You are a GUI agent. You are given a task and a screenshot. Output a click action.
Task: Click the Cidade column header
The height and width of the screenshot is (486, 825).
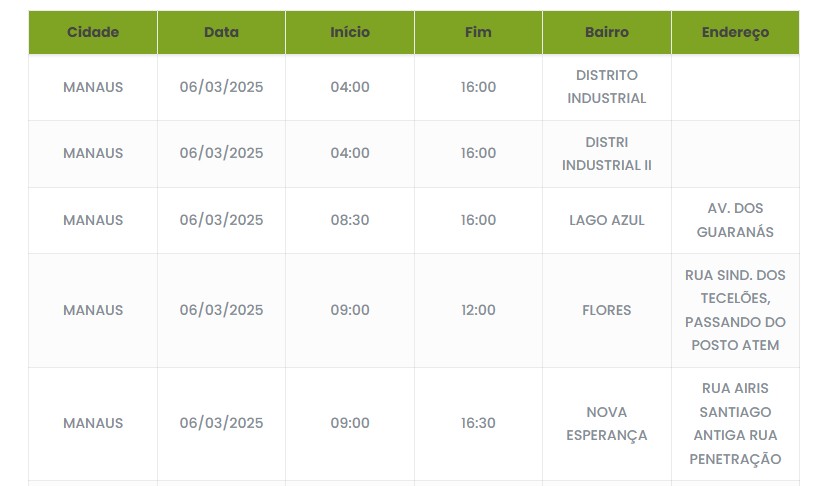(93, 32)
